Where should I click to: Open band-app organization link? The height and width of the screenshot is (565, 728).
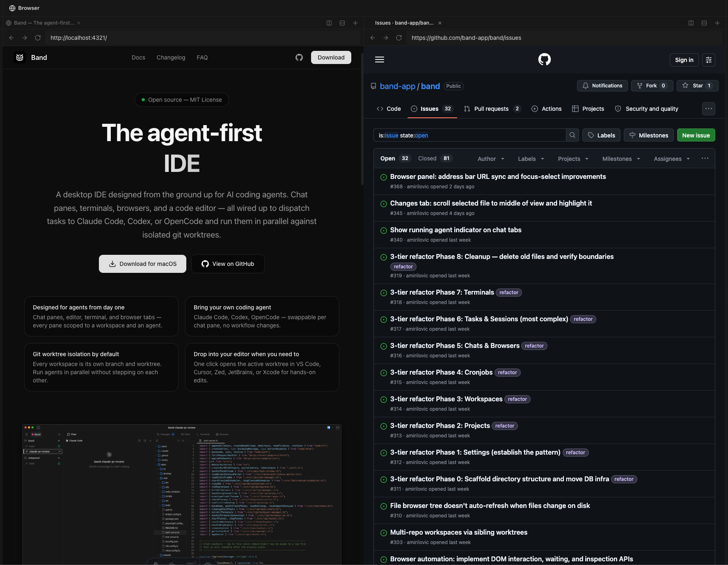pos(398,86)
